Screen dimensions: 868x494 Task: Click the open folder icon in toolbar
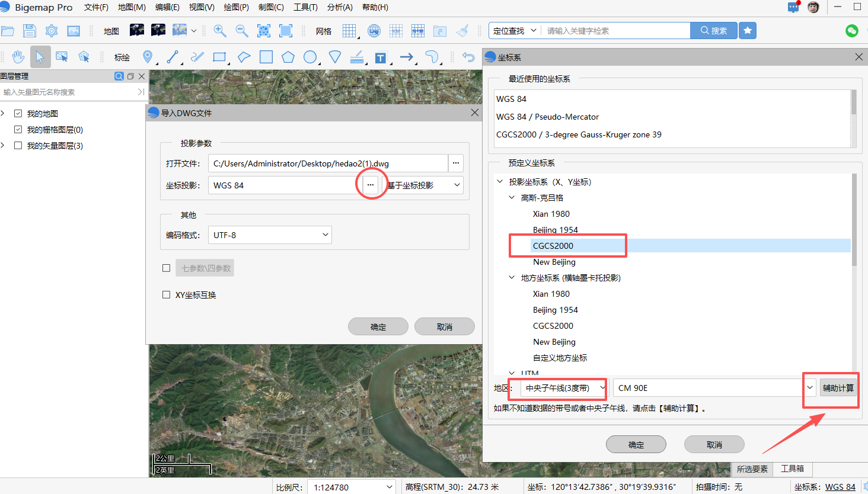8,31
